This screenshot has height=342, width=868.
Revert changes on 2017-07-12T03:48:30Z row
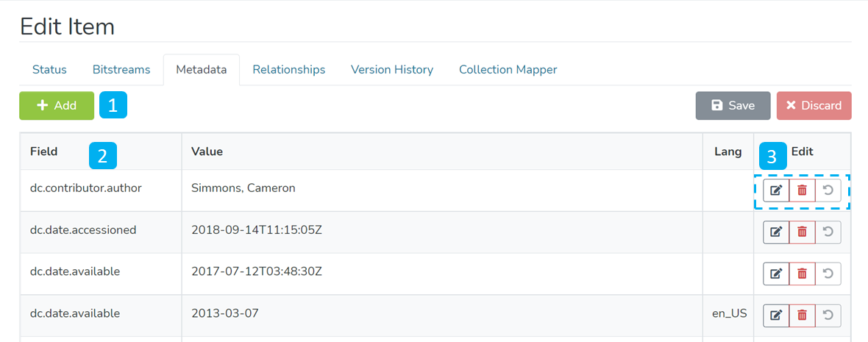click(x=828, y=274)
